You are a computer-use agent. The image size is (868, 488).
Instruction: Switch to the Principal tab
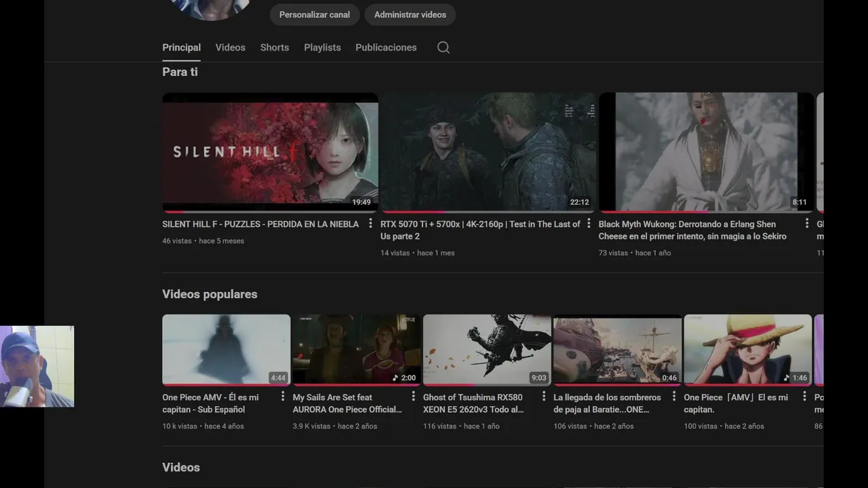click(x=181, y=47)
